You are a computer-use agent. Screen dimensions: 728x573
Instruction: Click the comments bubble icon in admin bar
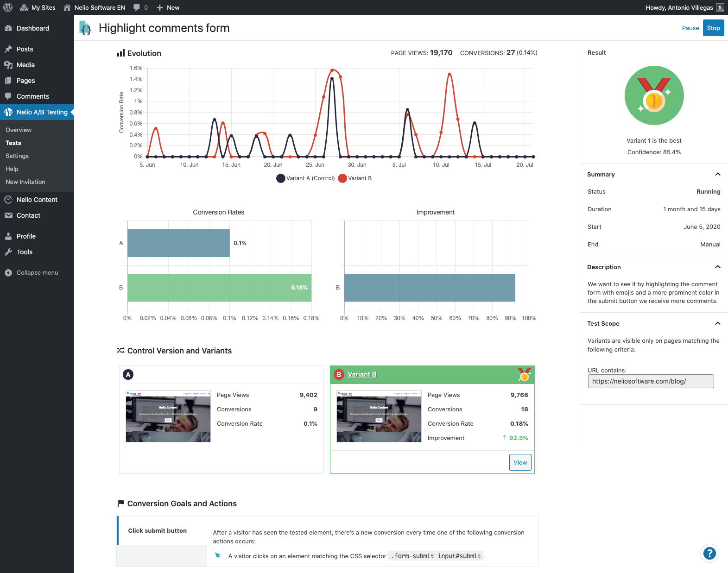(137, 7)
